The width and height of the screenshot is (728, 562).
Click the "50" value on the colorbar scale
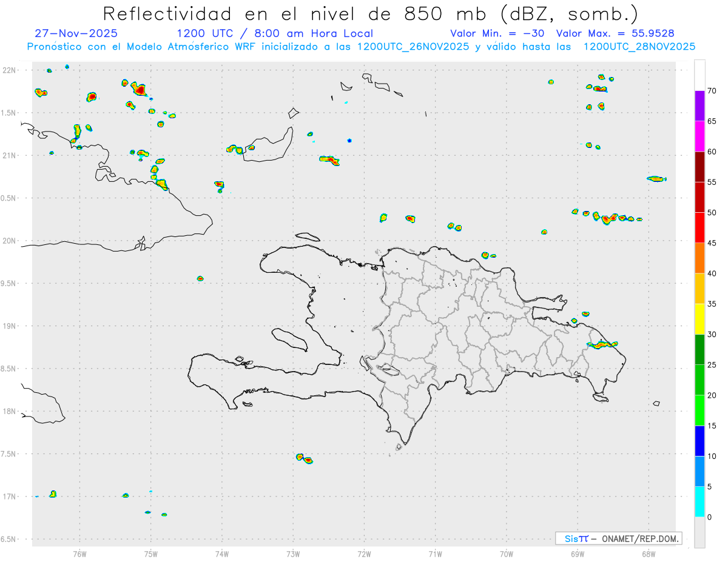(x=712, y=213)
